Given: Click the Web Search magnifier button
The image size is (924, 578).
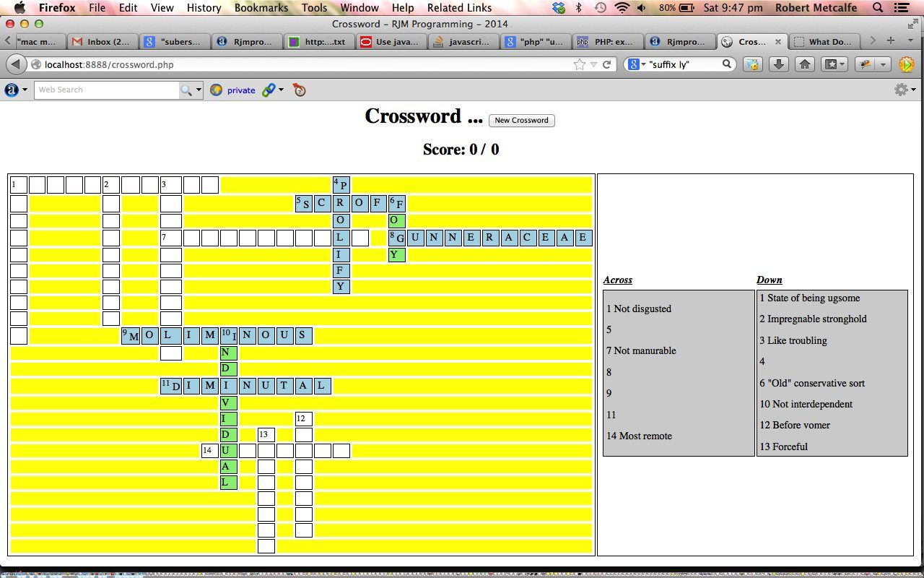Looking at the screenshot, I should point(186,90).
